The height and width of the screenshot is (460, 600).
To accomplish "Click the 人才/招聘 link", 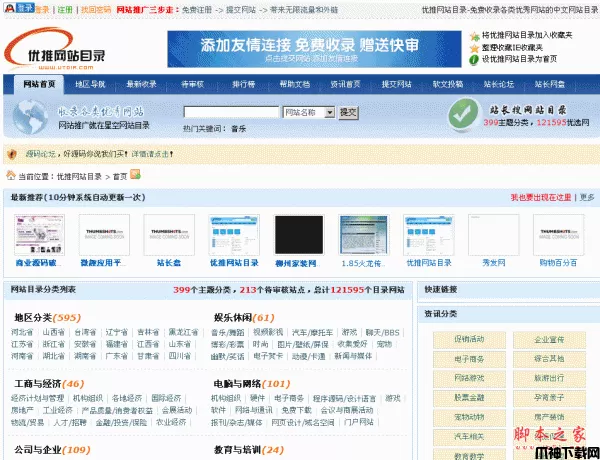I will pyautogui.click(x=70, y=422).
